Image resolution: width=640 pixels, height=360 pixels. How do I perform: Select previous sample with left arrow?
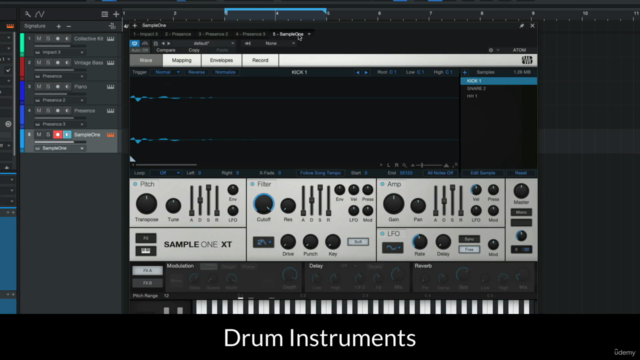pyautogui.click(x=358, y=72)
